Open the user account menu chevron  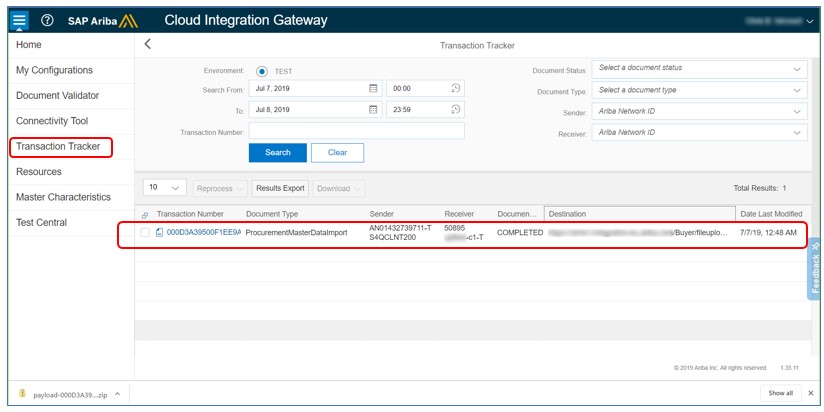(x=809, y=21)
